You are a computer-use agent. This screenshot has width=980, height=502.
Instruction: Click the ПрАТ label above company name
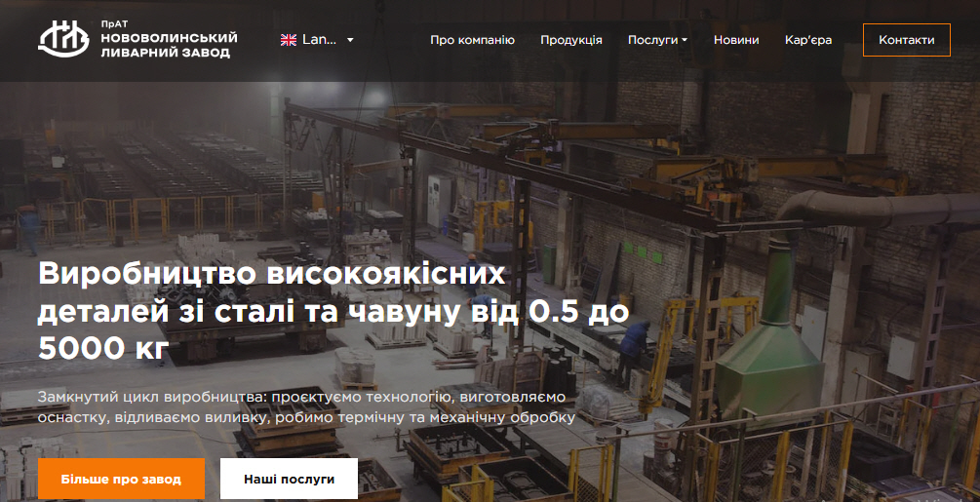coord(114,23)
